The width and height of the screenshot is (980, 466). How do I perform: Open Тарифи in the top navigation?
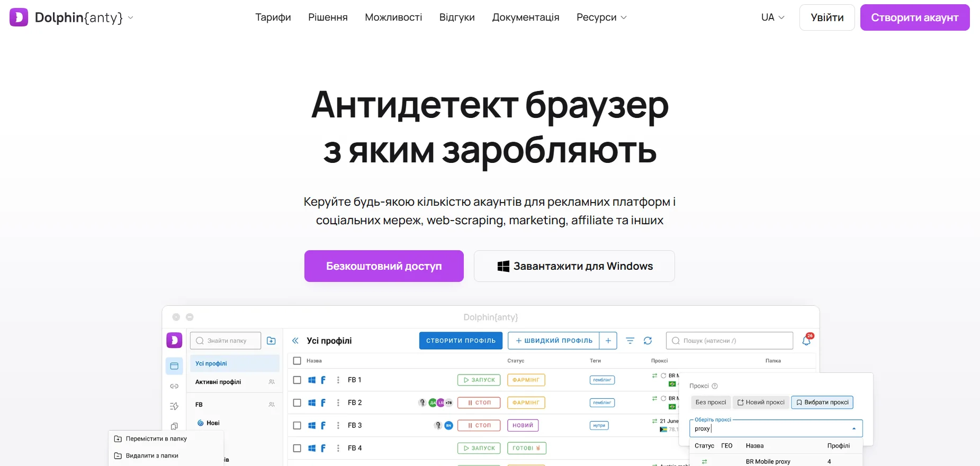[x=273, y=17]
